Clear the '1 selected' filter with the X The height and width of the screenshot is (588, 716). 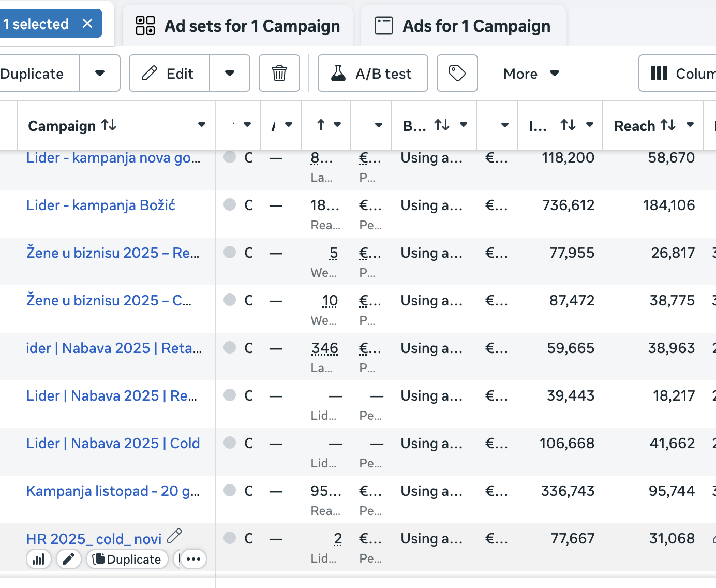point(87,23)
